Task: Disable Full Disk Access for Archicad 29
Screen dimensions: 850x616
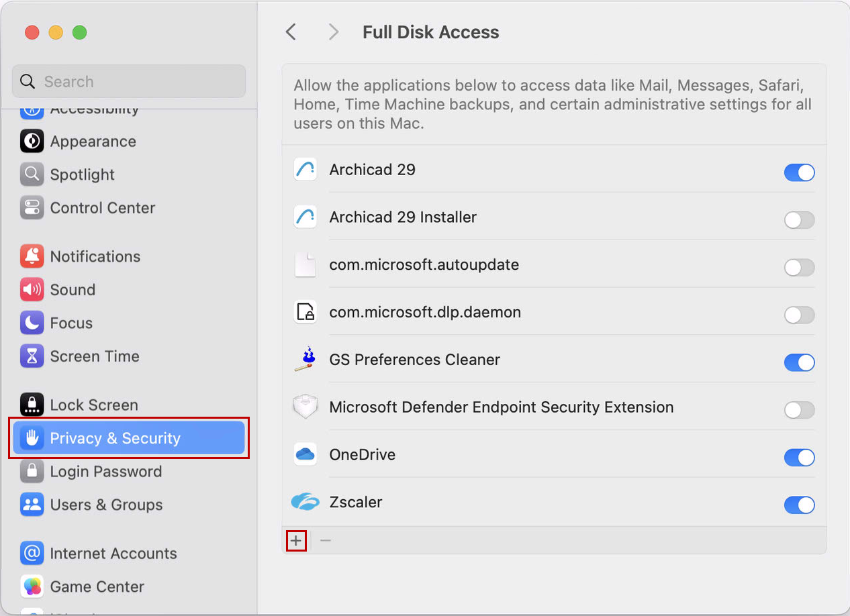Action: click(799, 172)
